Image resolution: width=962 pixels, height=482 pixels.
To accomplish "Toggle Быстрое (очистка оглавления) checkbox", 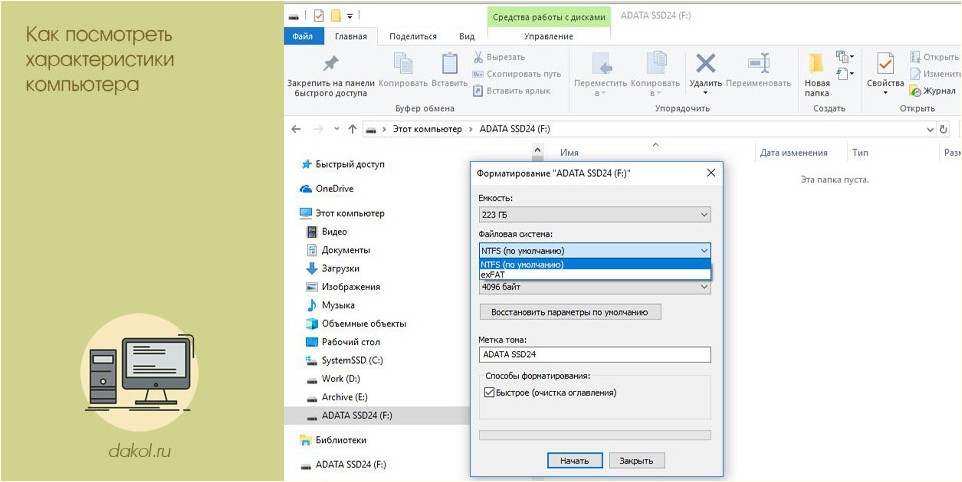I will [x=489, y=392].
